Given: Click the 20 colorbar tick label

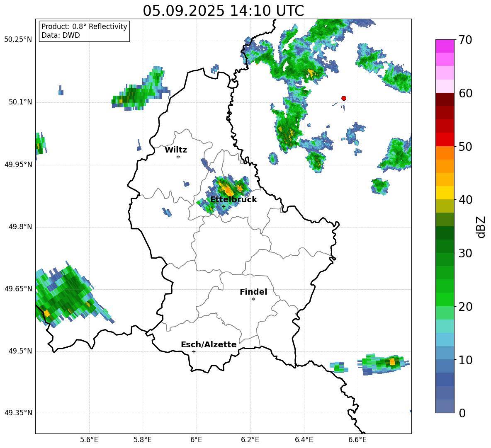Looking at the screenshot, I should pyautogui.click(x=465, y=307).
